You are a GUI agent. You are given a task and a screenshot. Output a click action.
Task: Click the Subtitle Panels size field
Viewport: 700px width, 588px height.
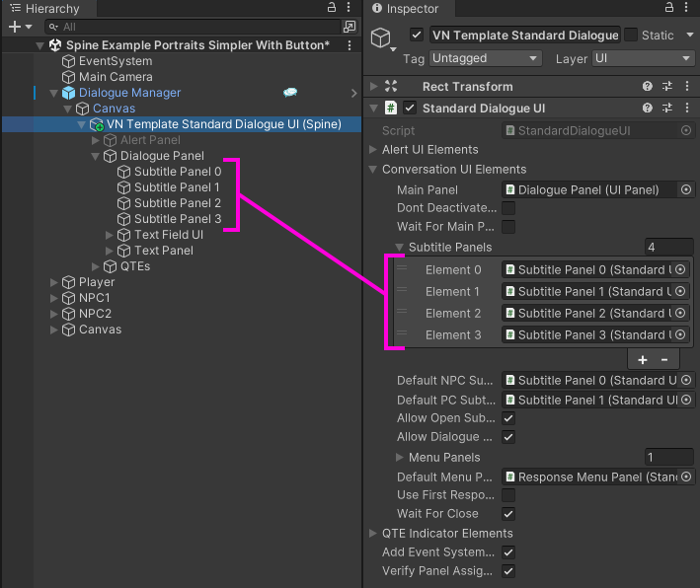tap(668, 248)
